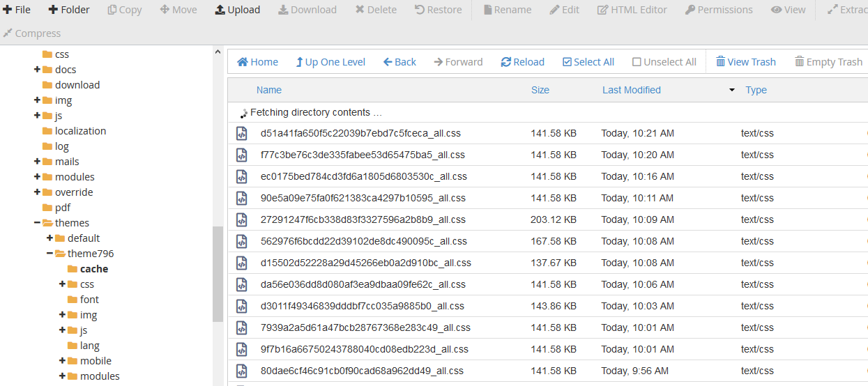
Task: Click the folder icon next to css at top of tree
Action: 47,54
